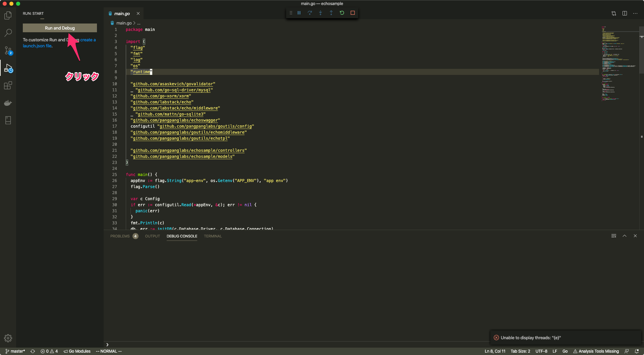This screenshot has height=355, width=644.
Task: Restart the debugger with green arrow
Action: (x=342, y=13)
